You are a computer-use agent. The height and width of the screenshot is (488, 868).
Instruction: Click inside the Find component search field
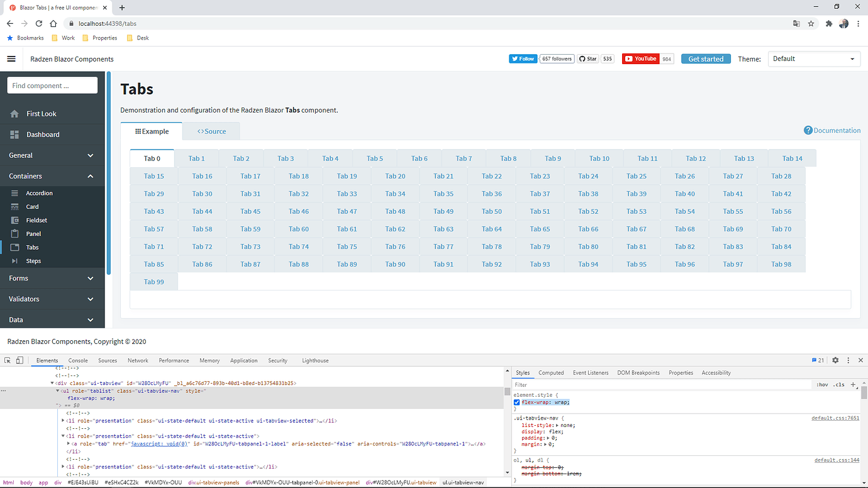coord(52,85)
